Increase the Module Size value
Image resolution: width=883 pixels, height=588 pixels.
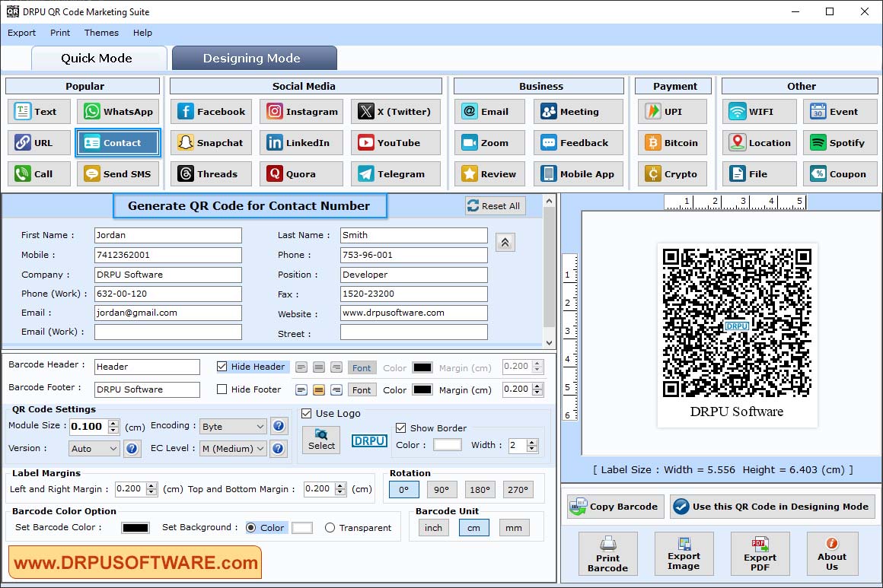(113, 423)
